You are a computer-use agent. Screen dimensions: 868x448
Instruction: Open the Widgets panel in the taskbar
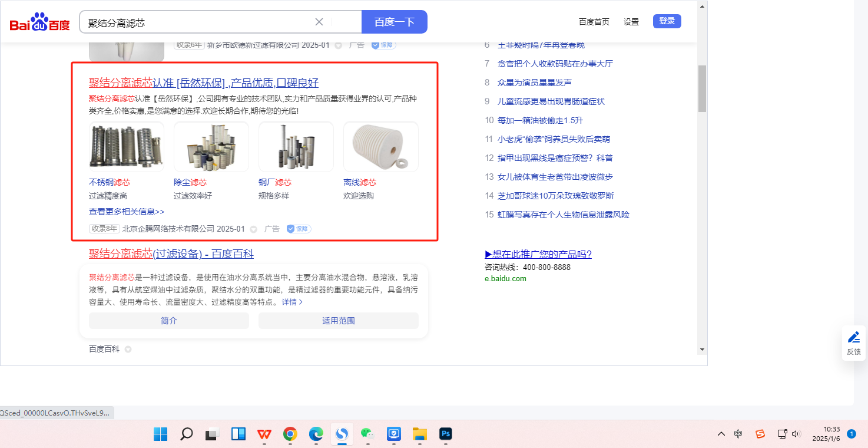pyautogui.click(x=238, y=434)
